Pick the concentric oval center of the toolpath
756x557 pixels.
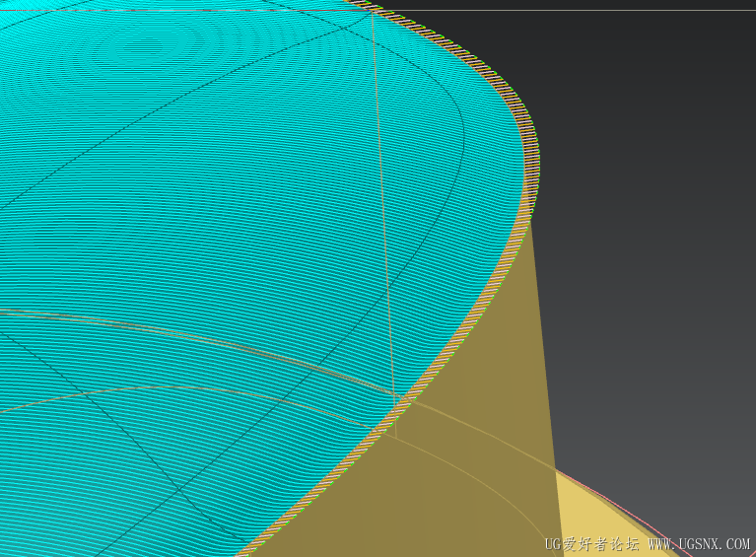click(x=150, y=45)
